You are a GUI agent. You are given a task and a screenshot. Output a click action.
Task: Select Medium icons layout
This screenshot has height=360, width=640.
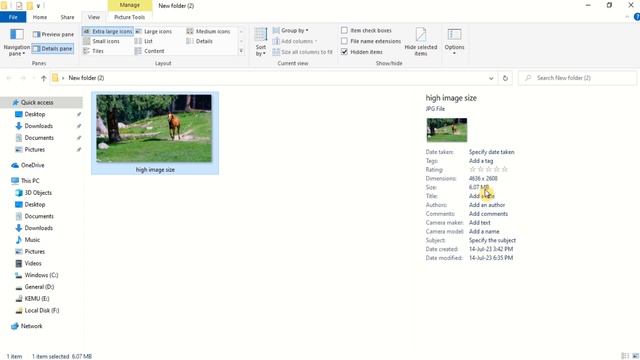pyautogui.click(x=208, y=31)
